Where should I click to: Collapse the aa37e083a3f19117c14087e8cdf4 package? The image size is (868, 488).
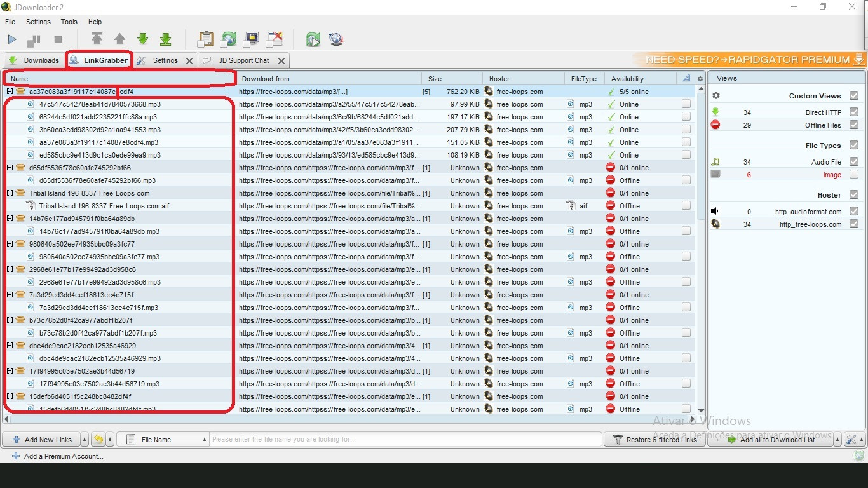tap(10, 91)
